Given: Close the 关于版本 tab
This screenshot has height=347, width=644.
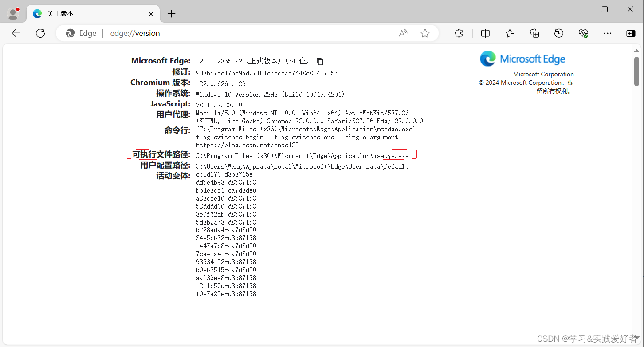Looking at the screenshot, I should 151,14.
